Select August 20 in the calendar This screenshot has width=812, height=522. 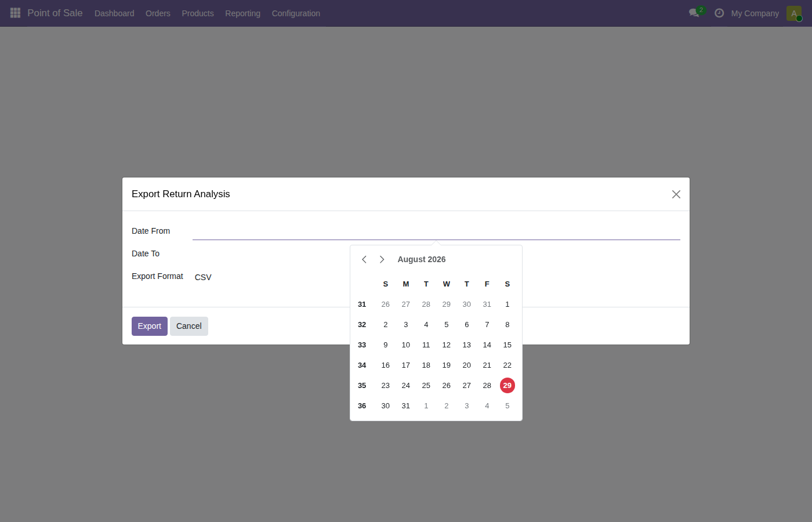[467, 365]
